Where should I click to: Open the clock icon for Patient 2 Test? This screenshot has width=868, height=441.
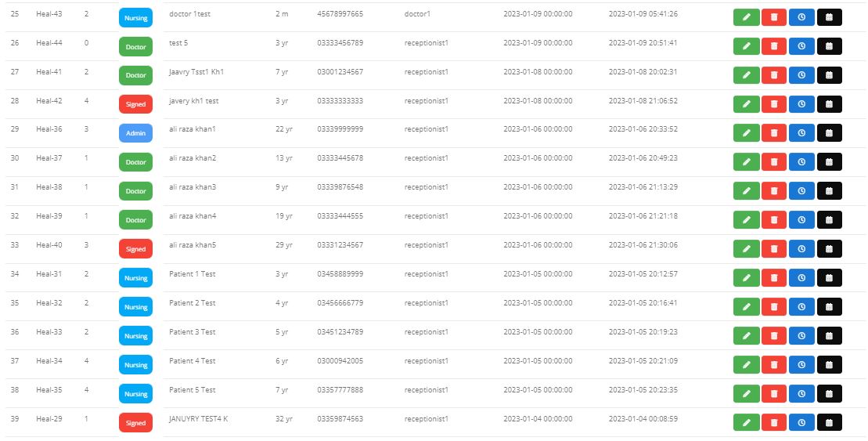click(x=801, y=307)
